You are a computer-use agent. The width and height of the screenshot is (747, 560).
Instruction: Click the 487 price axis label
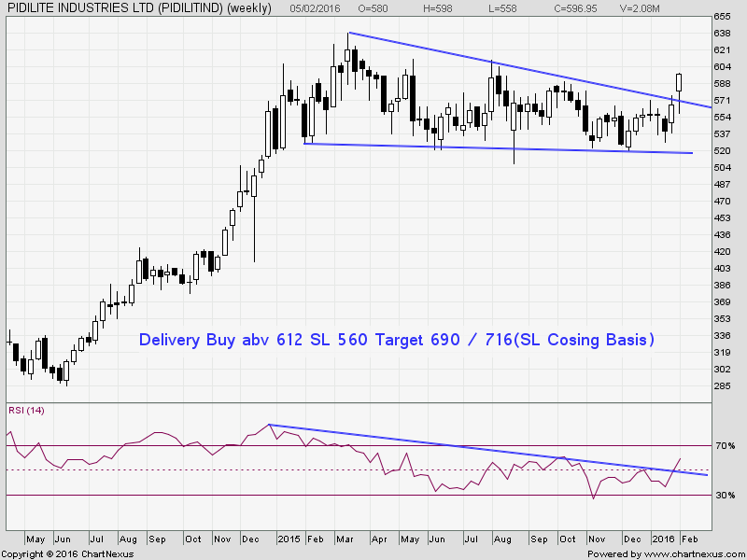(722, 184)
